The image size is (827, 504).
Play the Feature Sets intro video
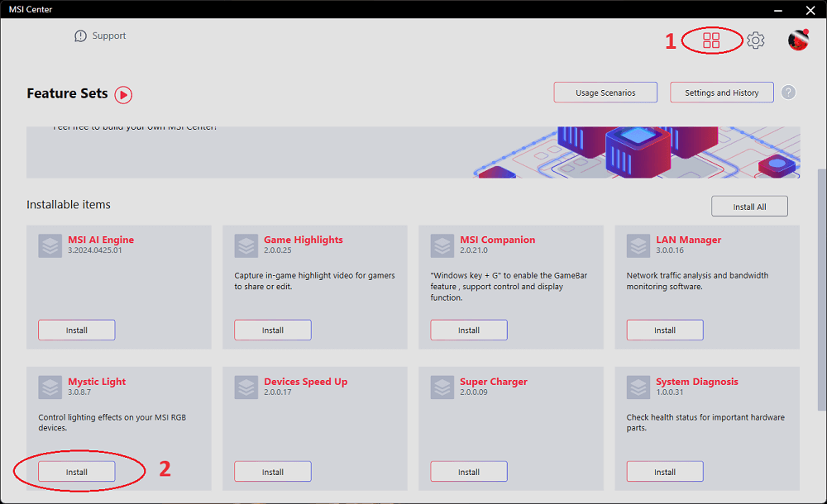tap(123, 95)
